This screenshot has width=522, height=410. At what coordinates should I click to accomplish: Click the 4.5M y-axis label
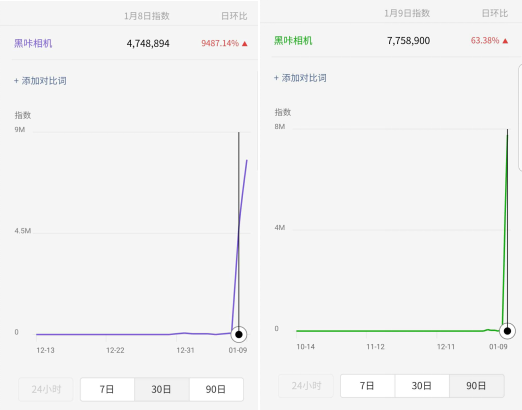click(23, 231)
